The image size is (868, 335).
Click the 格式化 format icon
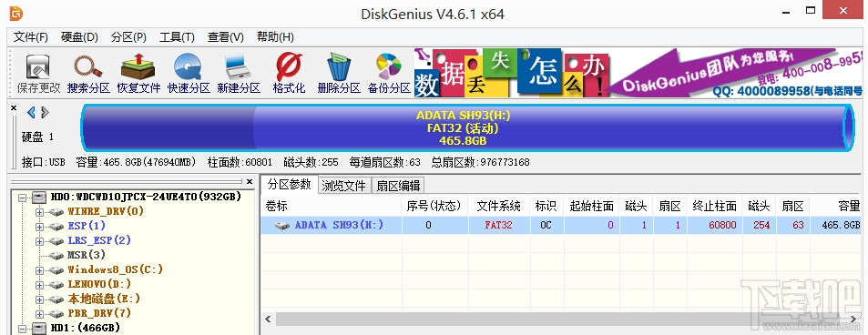point(289,74)
